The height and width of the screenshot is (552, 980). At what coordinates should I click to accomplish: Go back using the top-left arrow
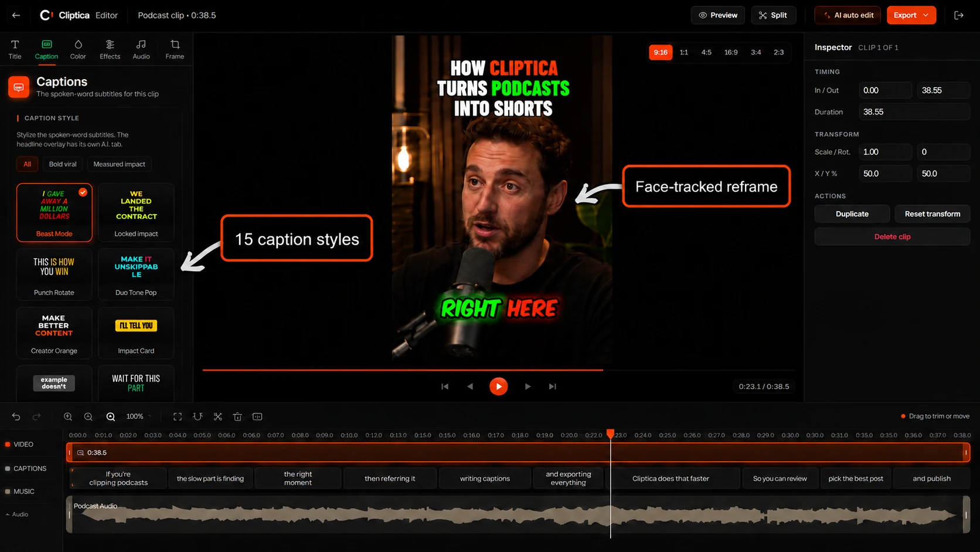(16, 15)
